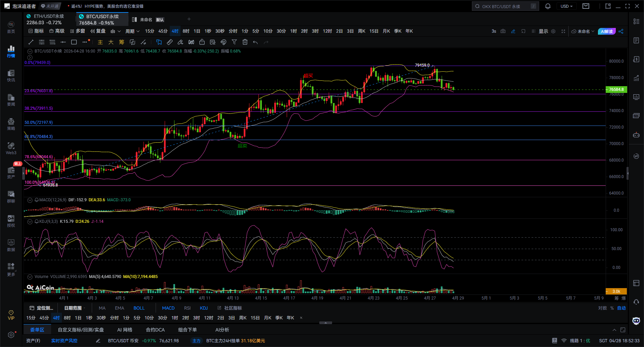Click the undo arrow in drawing toolbar
The height and width of the screenshot is (347, 644).
[x=255, y=42]
